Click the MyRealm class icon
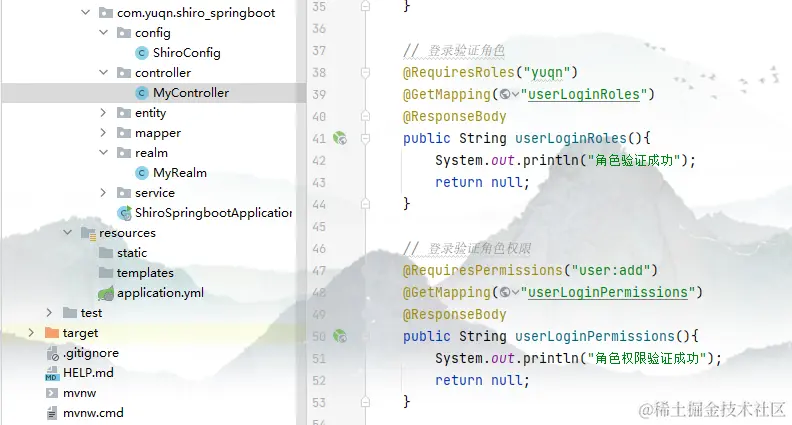Viewport: 792px width, 425px height. coord(142,173)
